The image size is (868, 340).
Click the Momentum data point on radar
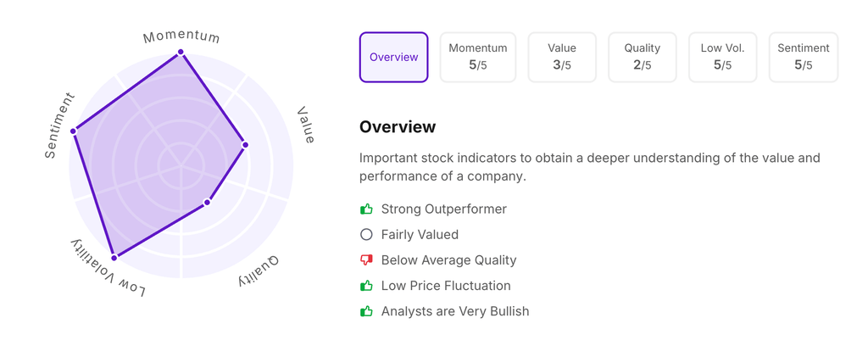(181, 53)
